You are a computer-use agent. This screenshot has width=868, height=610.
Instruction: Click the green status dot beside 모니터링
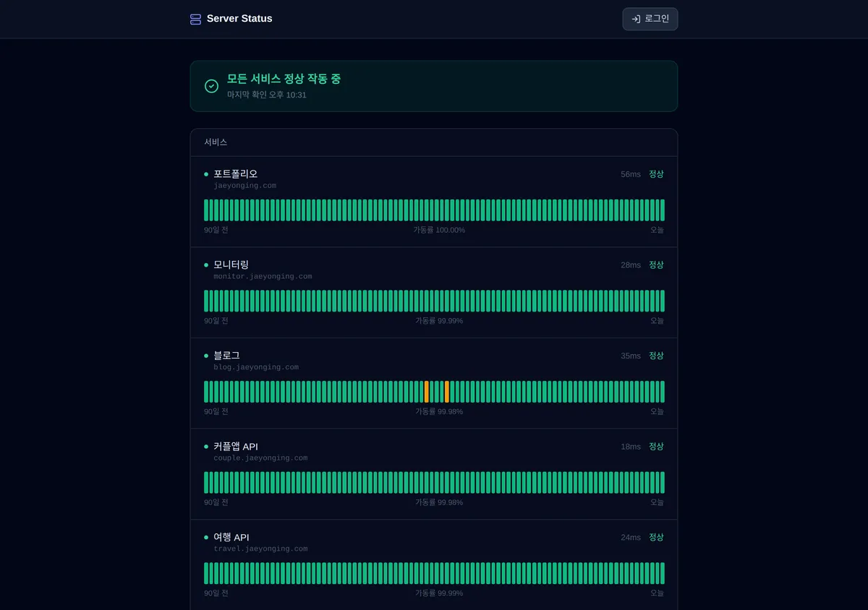(x=206, y=265)
